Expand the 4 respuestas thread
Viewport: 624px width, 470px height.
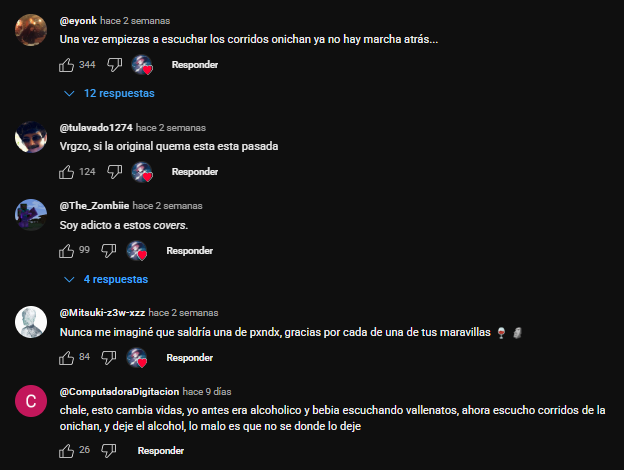(x=106, y=279)
